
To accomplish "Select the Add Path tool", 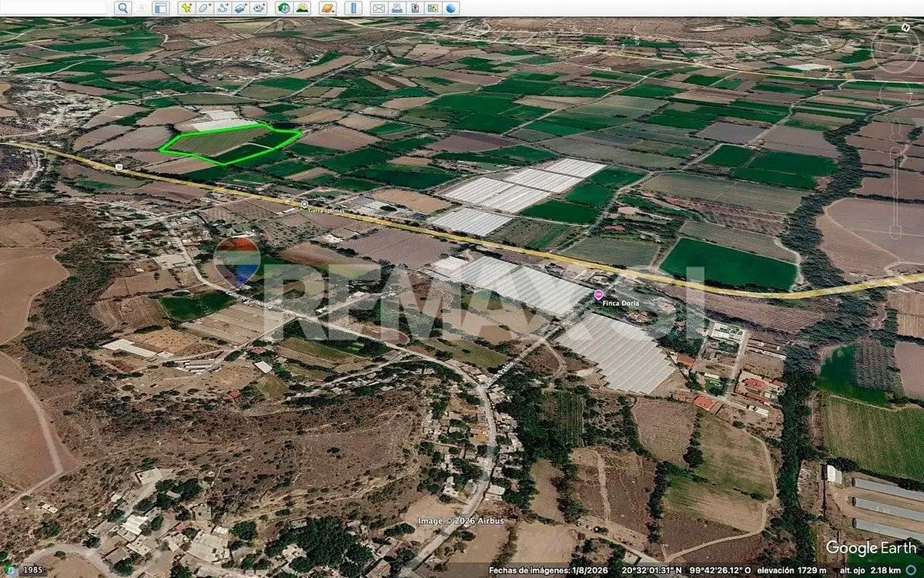I will (x=223, y=8).
